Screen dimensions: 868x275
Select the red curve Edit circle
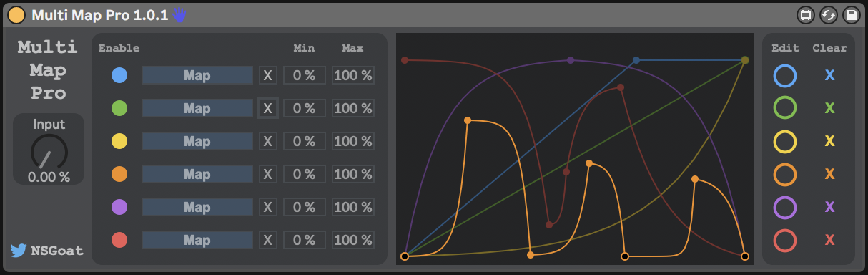click(x=785, y=240)
